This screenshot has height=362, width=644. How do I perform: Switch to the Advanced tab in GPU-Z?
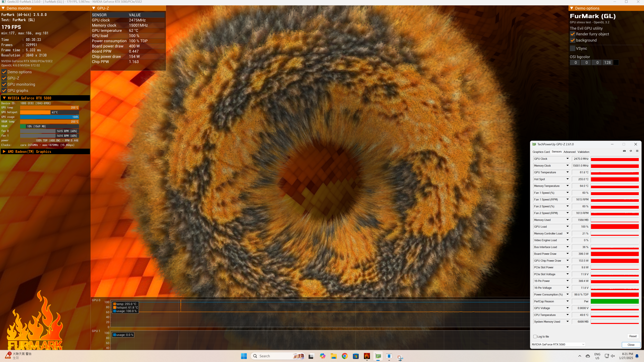[570, 152]
